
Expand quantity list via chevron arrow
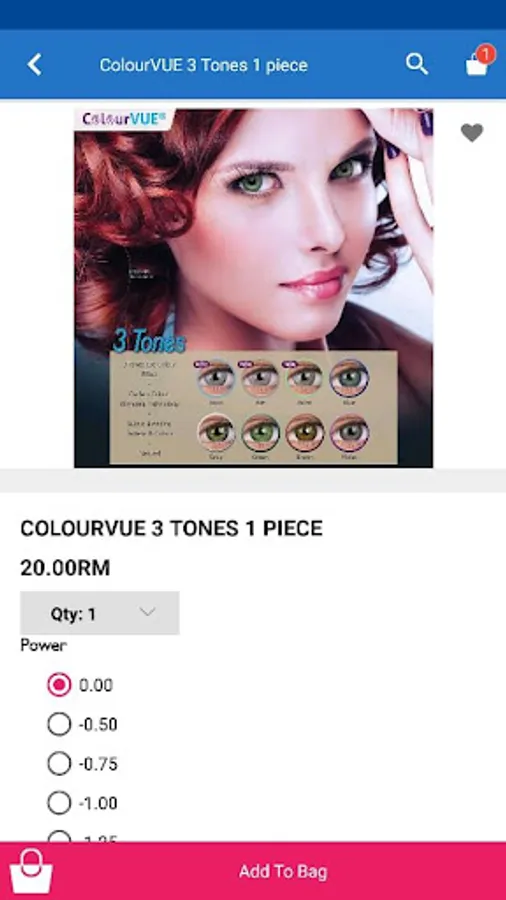[x=147, y=612]
